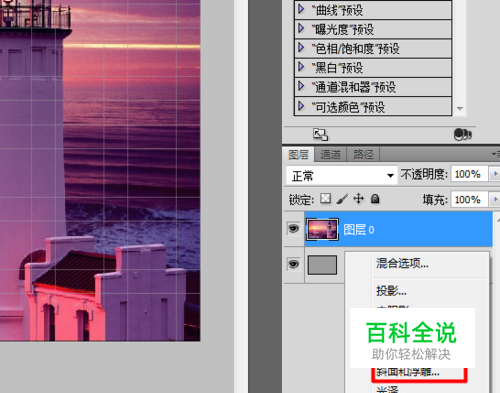Click scroll-down arrow of presets list
This screenshot has width=500, height=393.
(x=460, y=109)
